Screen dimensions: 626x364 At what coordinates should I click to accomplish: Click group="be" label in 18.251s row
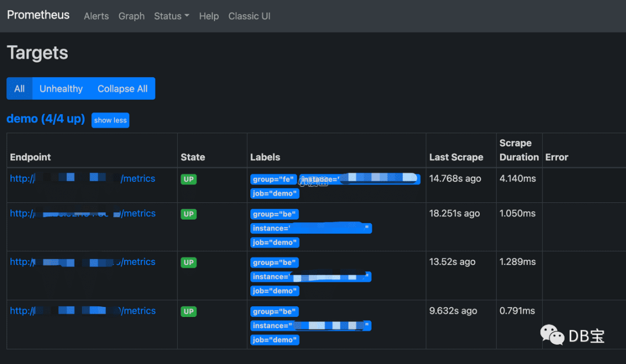pyautogui.click(x=274, y=214)
